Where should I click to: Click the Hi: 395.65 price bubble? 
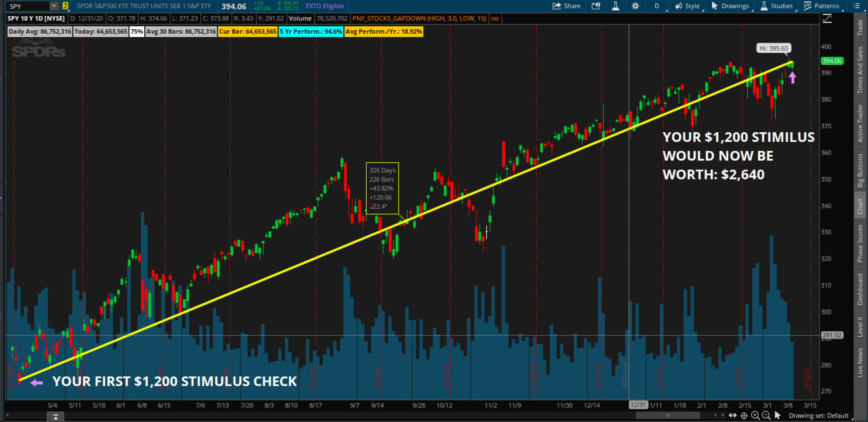(774, 48)
